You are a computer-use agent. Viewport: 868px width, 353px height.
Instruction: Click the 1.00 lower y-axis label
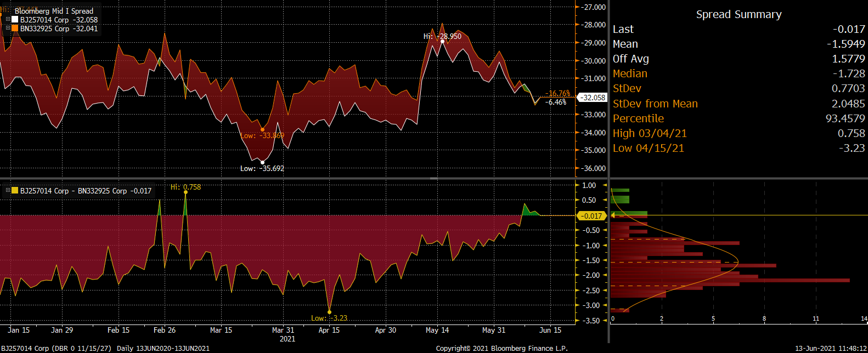pyautogui.click(x=589, y=185)
